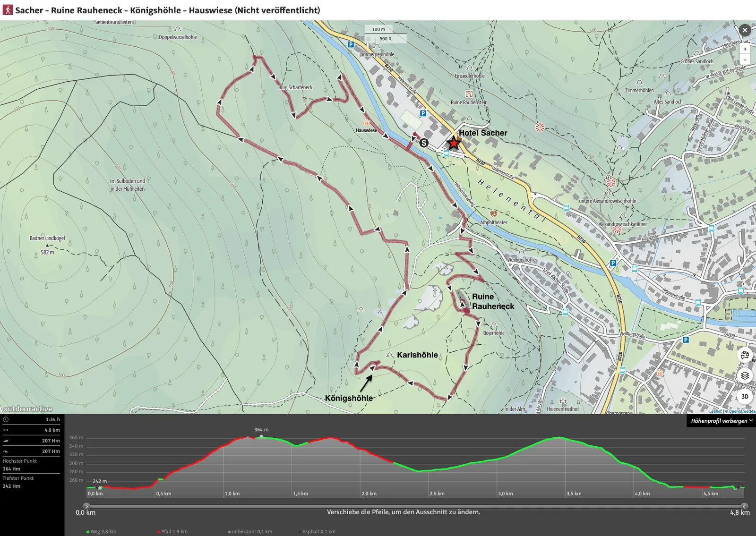756x536 pixels.
Task: Click the Badner Lindkogel summit icon
Action: tap(47, 246)
